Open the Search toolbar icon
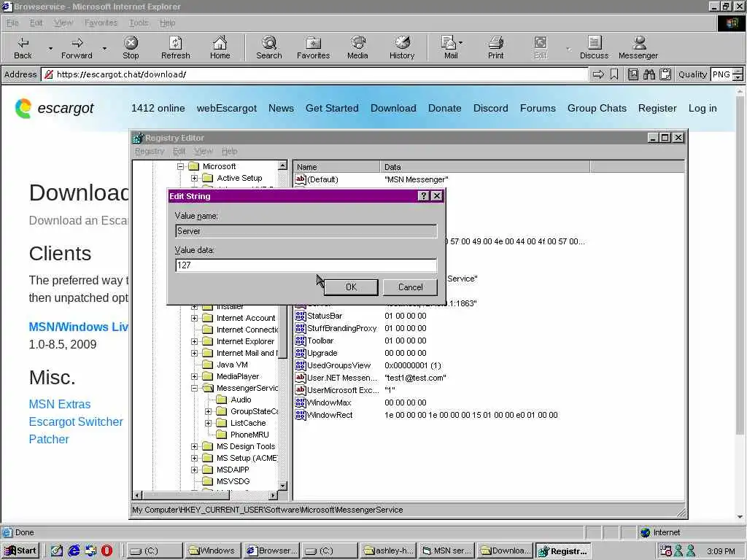Viewport: 747px width, 560px height. pos(268,47)
